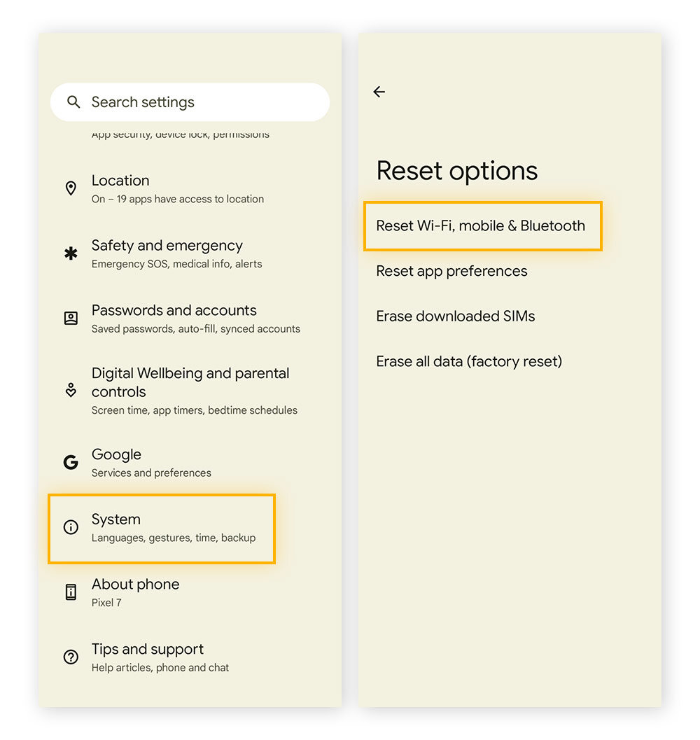Image resolution: width=700 pixels, height=740 pixels.
Task: Tap the search magnifier icon
Action: 73,102
